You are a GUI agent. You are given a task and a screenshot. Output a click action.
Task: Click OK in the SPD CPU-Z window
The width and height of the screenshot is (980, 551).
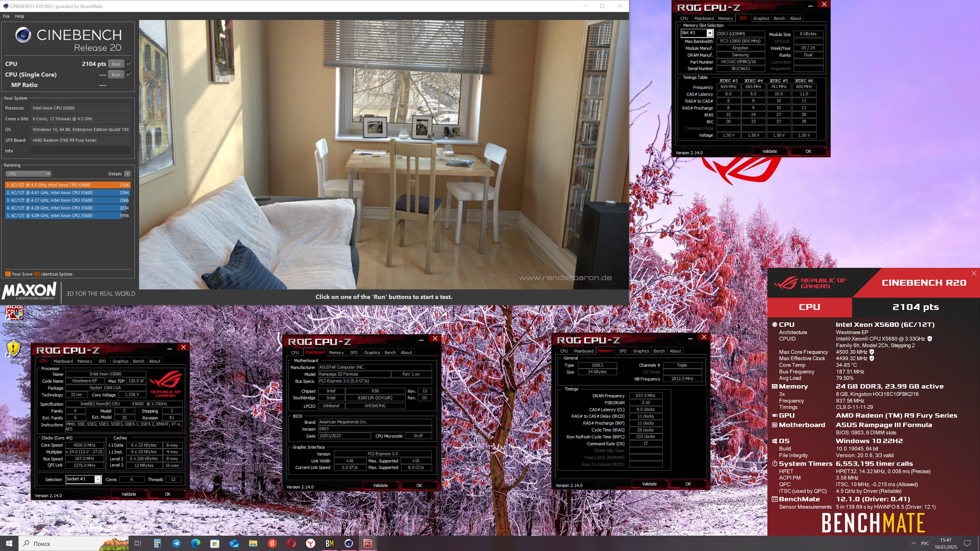[808, 151]
